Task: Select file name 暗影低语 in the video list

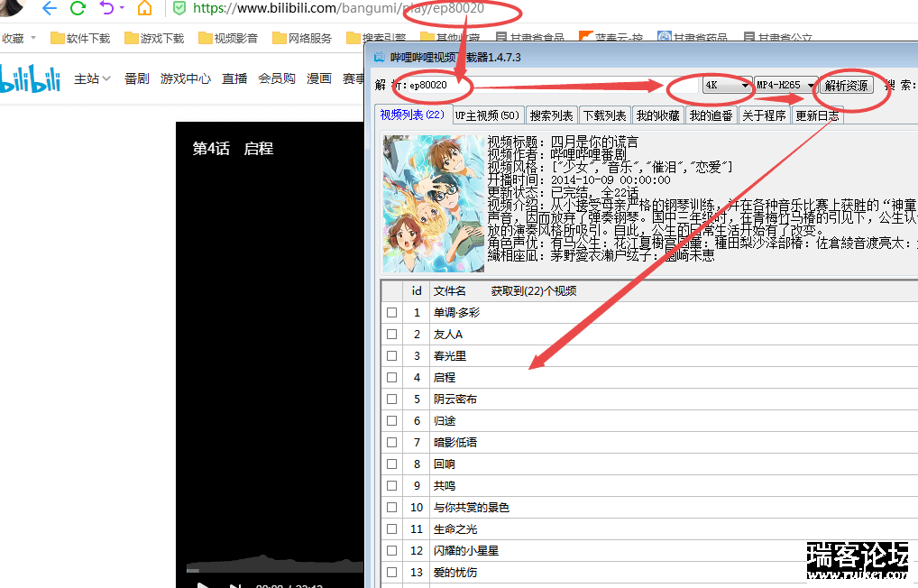Action: [x=454, y=443]
